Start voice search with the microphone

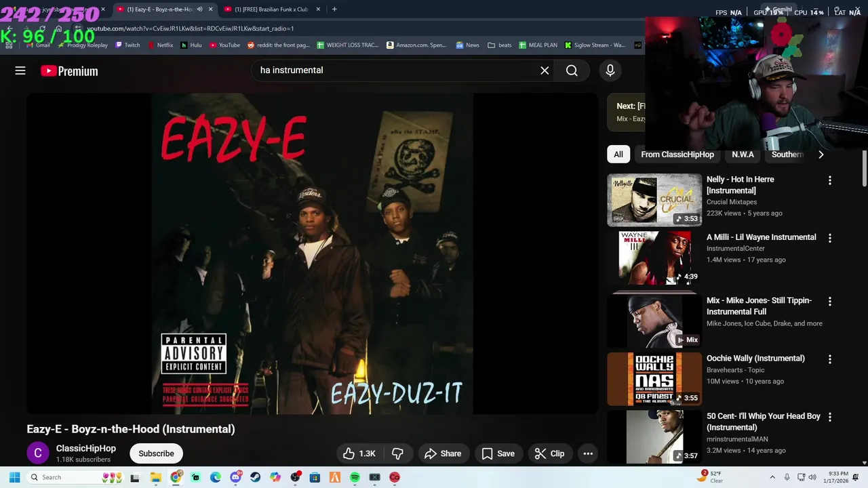pyautogui.click(x=610, y=70)
